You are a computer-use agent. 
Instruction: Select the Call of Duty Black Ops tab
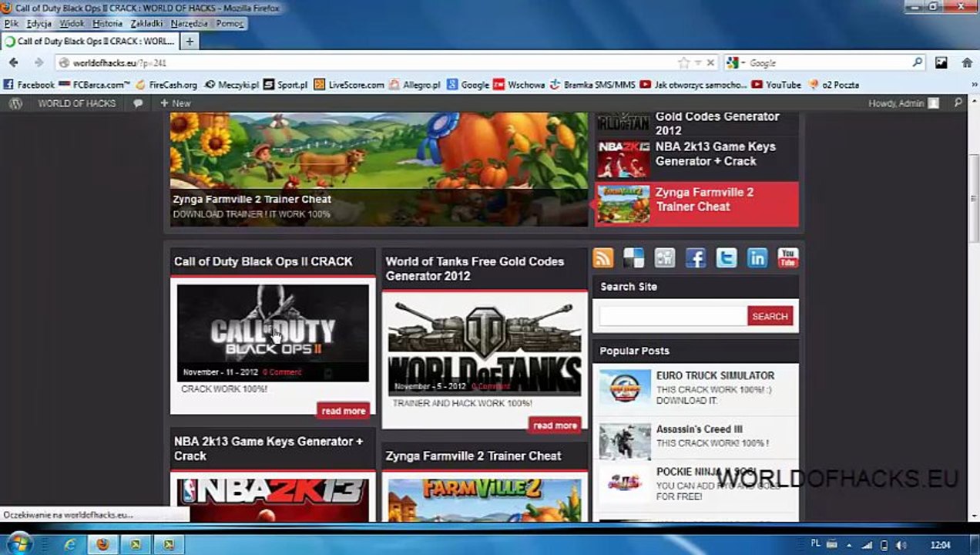89,42
